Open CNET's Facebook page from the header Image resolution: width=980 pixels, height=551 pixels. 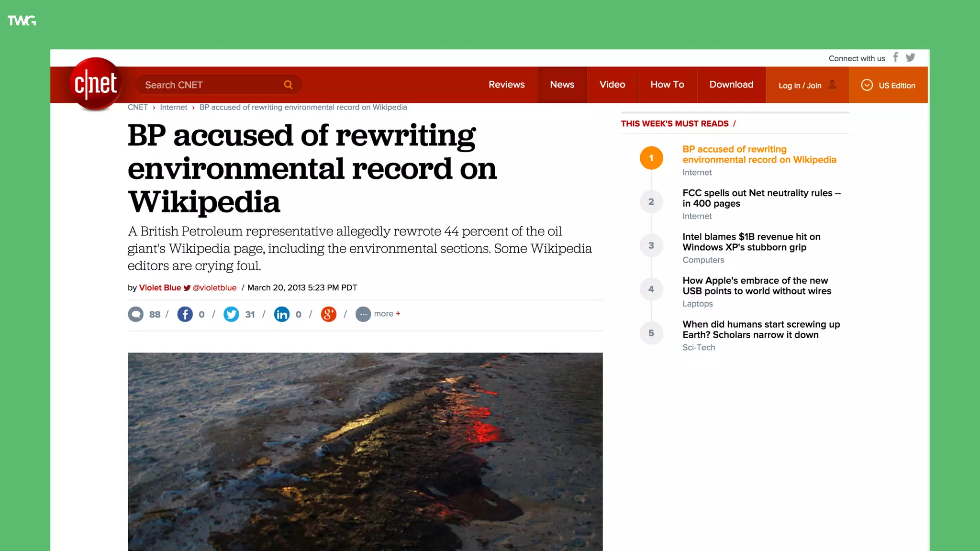(895, 57)
